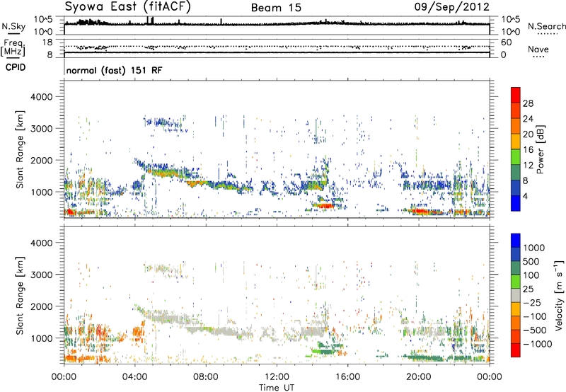This screenshot has width=566, height=392.
Task: Click the '3000' tick on velocity panel axis
Action: (x=42, y=275)
